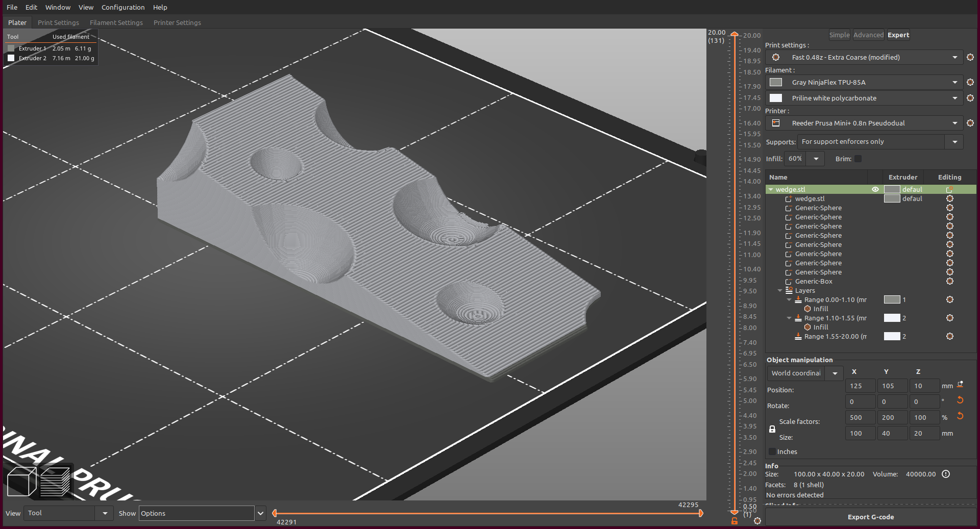Enable the Brim checkbox
This screenshot has width=980, height=529.
pos(858,159)
